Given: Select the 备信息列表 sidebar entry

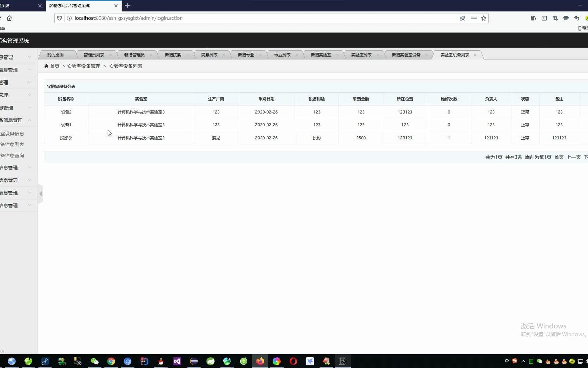Looking at the screenshot, I should pyautogui.click(x=13, y=144).
